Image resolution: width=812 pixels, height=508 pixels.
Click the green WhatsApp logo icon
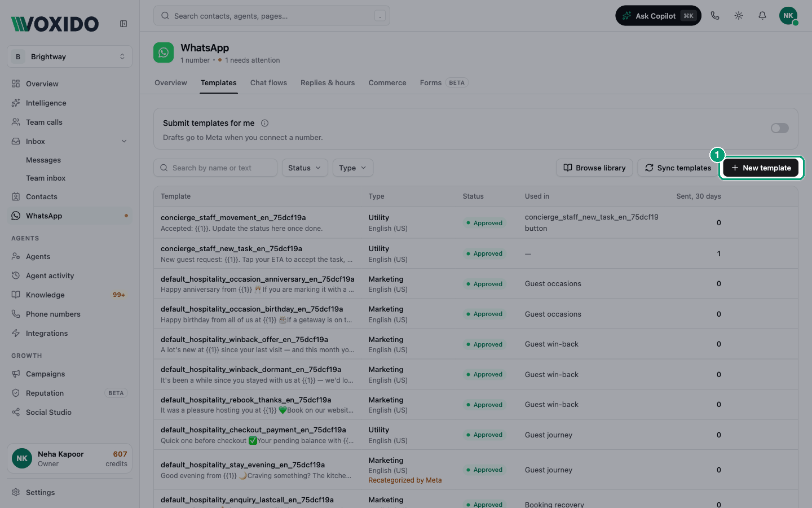click(164, 52)
